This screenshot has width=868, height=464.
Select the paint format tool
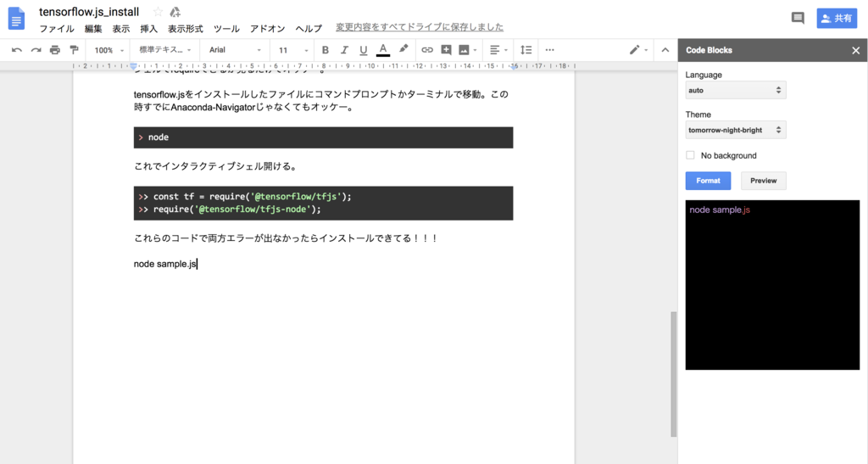[x=74, y=50]
